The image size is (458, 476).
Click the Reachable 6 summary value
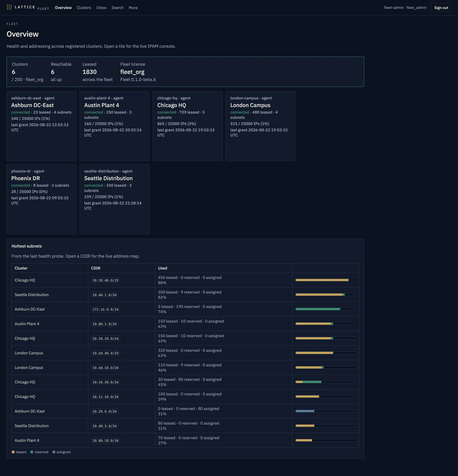pos(53,72)
